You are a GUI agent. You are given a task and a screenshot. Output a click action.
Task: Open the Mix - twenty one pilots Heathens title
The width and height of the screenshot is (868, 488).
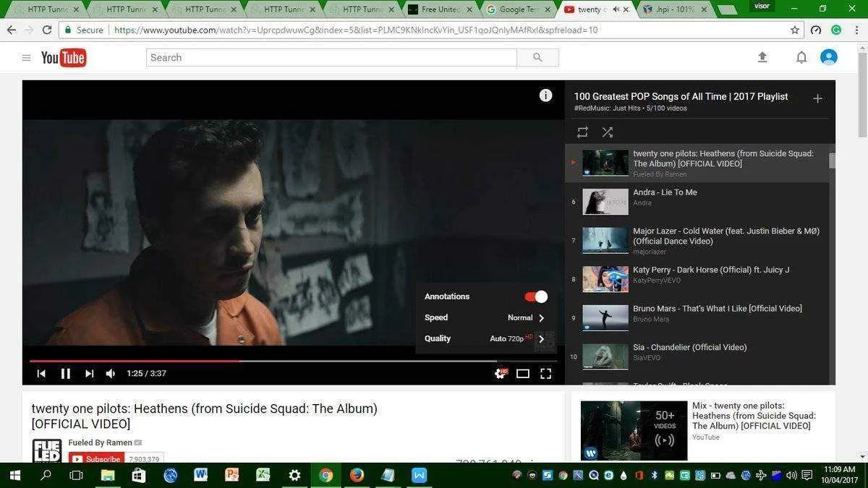coord(754,416)
